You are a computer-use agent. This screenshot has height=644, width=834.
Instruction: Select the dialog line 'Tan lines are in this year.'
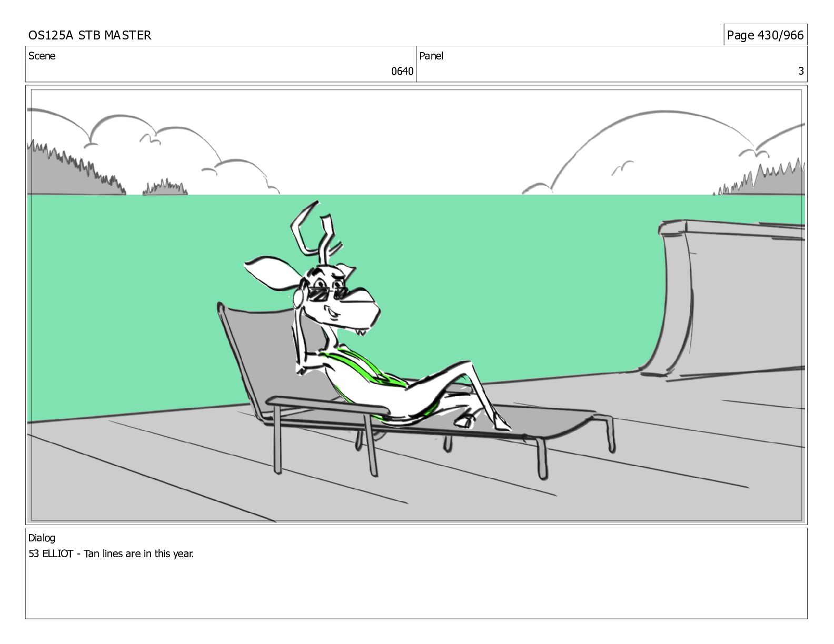139,554
